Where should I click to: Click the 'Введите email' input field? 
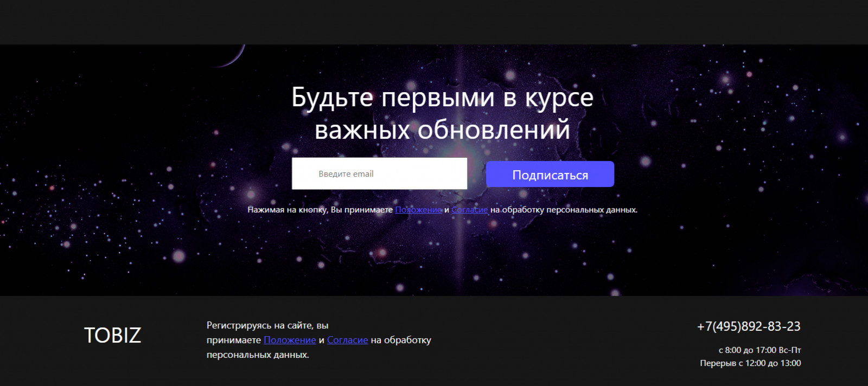click(x=379, y=173)
